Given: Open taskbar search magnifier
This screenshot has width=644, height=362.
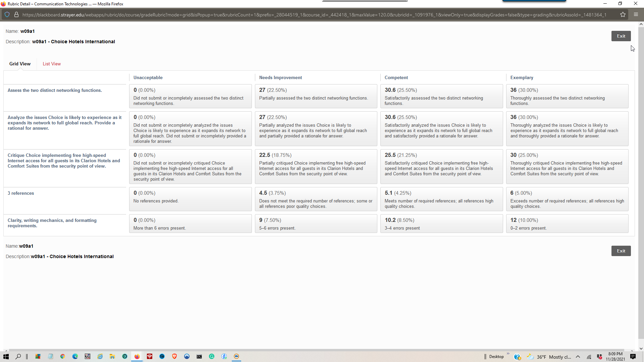Looking at the screenshot, I should pos(18,357).
